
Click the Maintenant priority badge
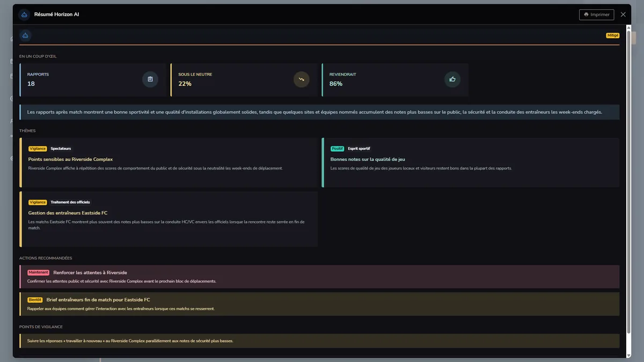coord(39,272)
